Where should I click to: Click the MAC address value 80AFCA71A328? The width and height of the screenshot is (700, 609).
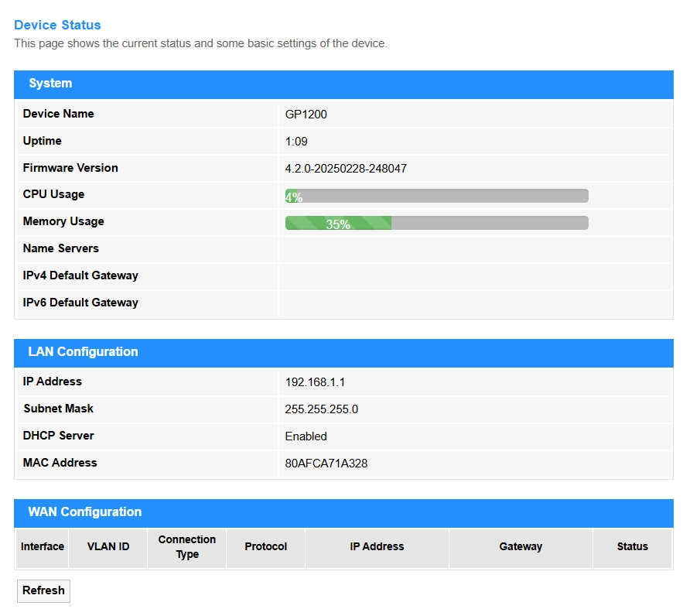tap(326, 464)
